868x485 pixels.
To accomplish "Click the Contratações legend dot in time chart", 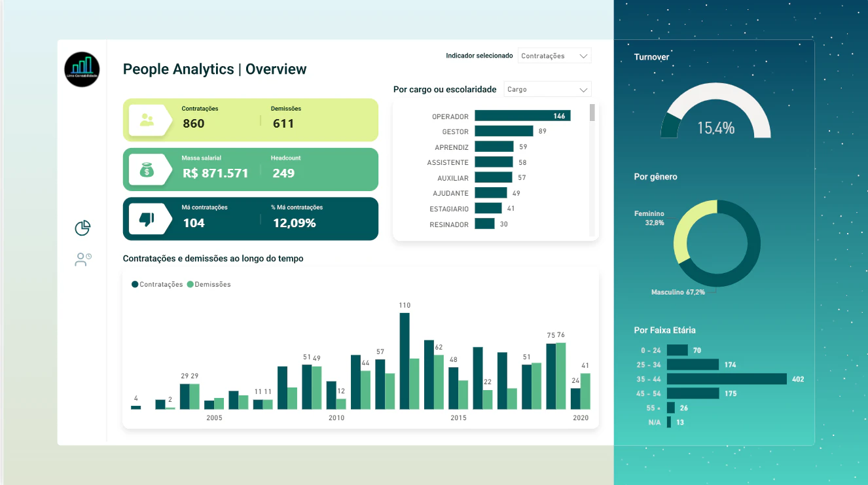I will click(135, 284).
